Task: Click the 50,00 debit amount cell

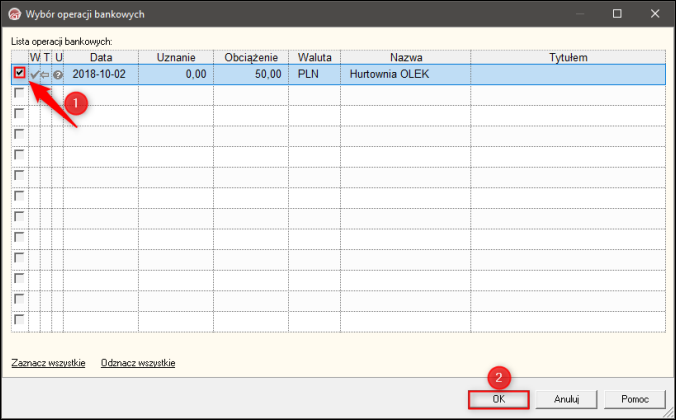Action: click(251, 74)
